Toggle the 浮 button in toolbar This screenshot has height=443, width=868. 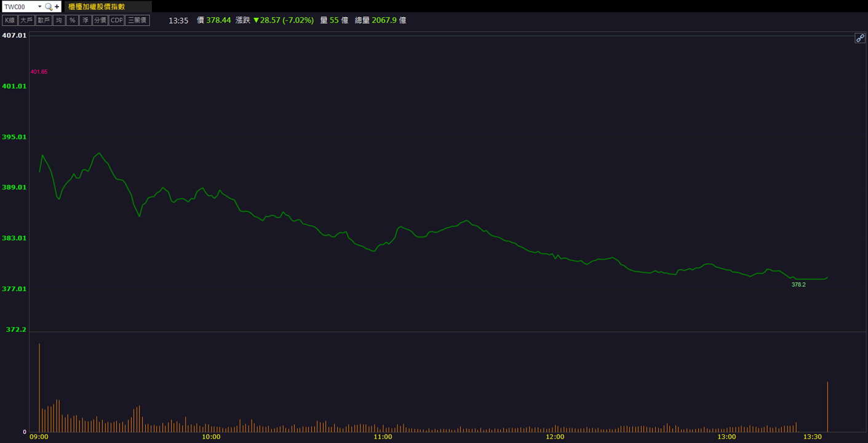86,20
